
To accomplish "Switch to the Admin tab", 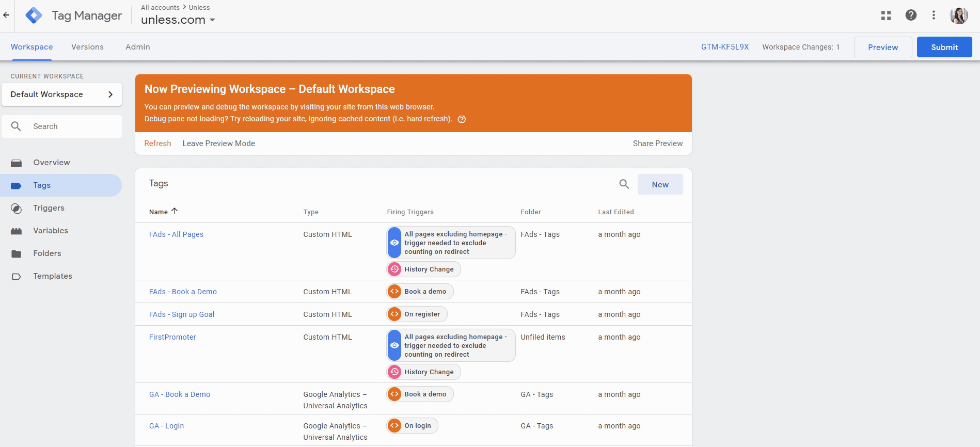I will pos(138,47).
